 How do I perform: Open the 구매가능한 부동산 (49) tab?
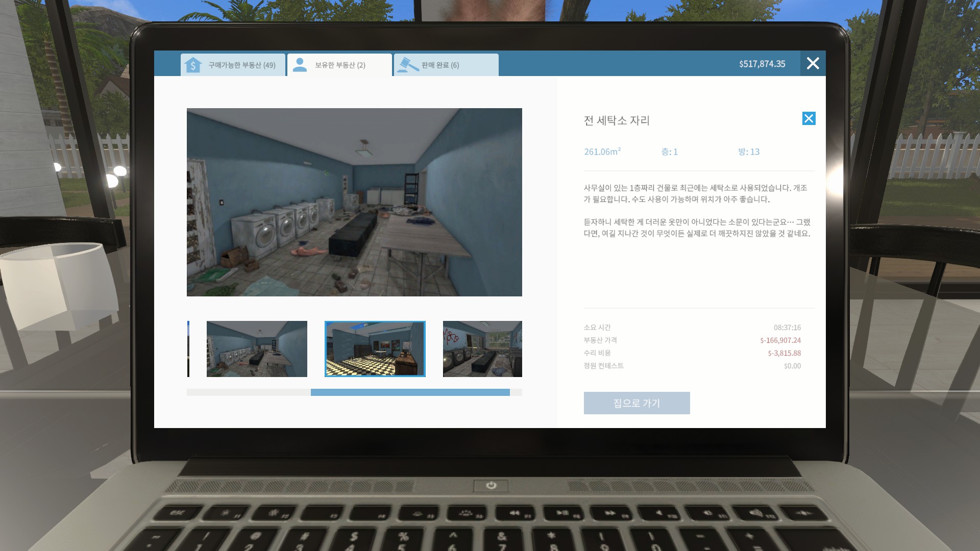point(241,65)
